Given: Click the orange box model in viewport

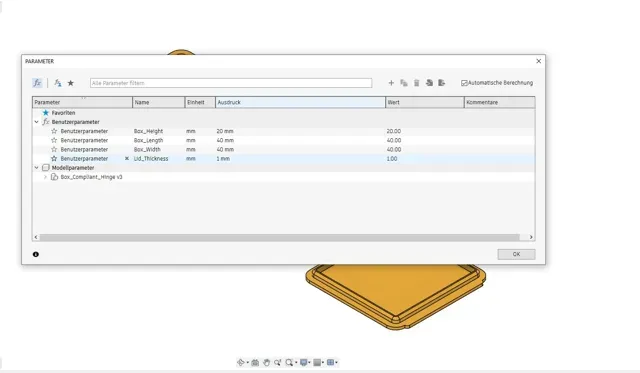Looking at the screenshot, I should pos(395,297).
